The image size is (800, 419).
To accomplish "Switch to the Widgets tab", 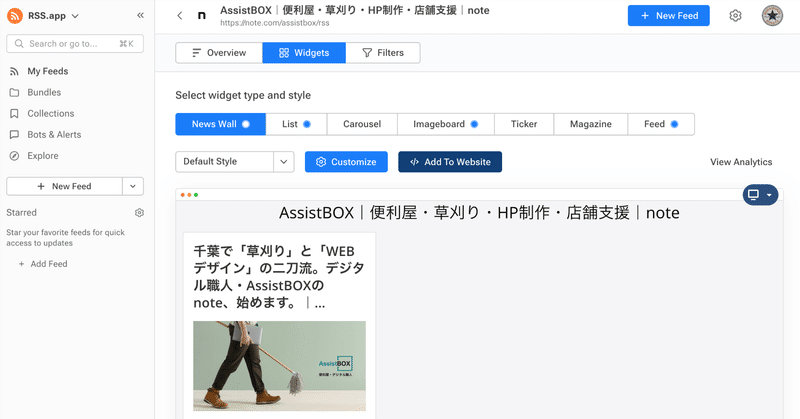I will click(304, 53).
